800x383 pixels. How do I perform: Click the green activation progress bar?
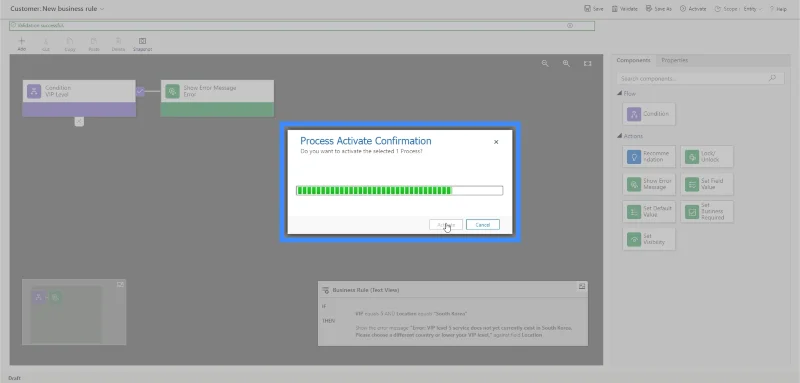[x=399, y=191]
